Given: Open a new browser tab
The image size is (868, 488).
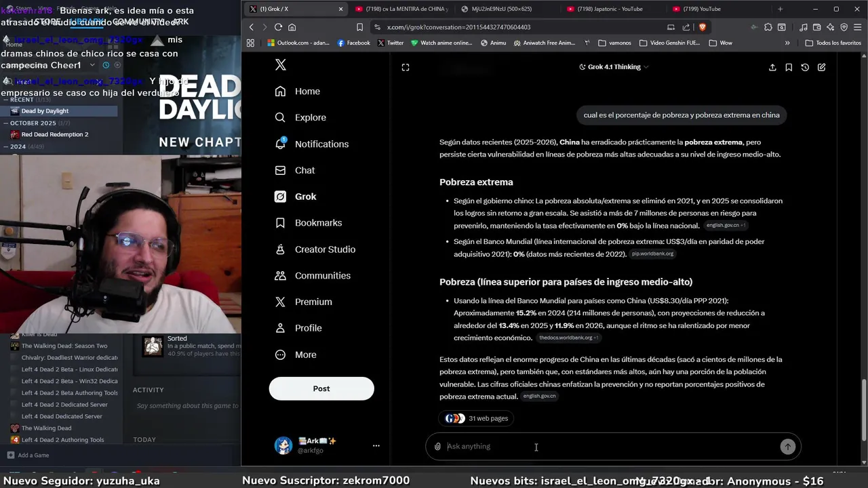Looking at the screenshot, I should [x=780, y=9].
